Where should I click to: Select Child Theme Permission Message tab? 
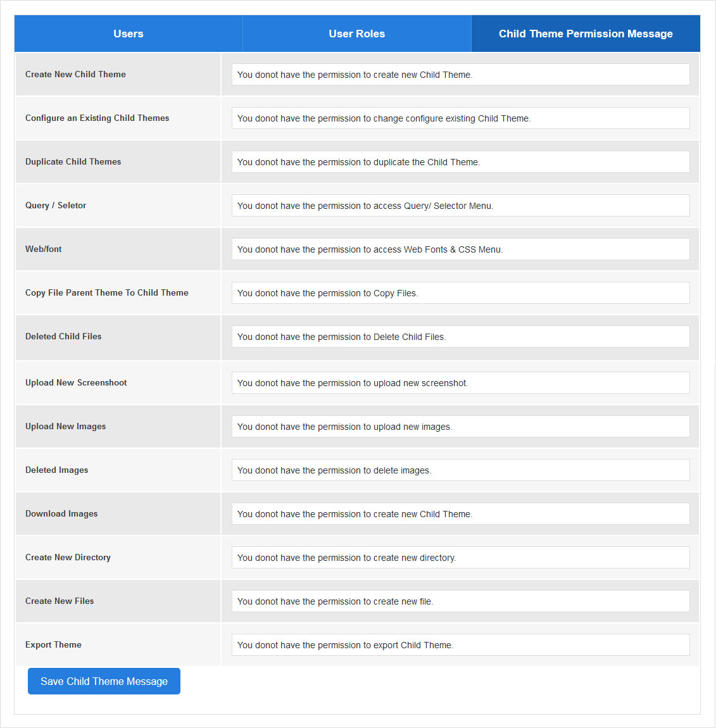pos(586,34)
